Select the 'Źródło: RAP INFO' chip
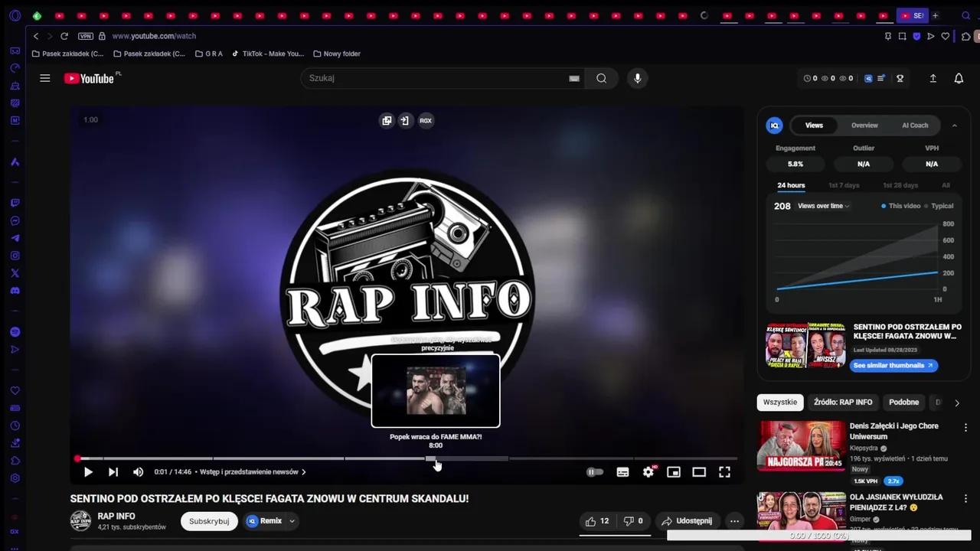The height and width of the screenshot is (551, 980). coord(843,403)
